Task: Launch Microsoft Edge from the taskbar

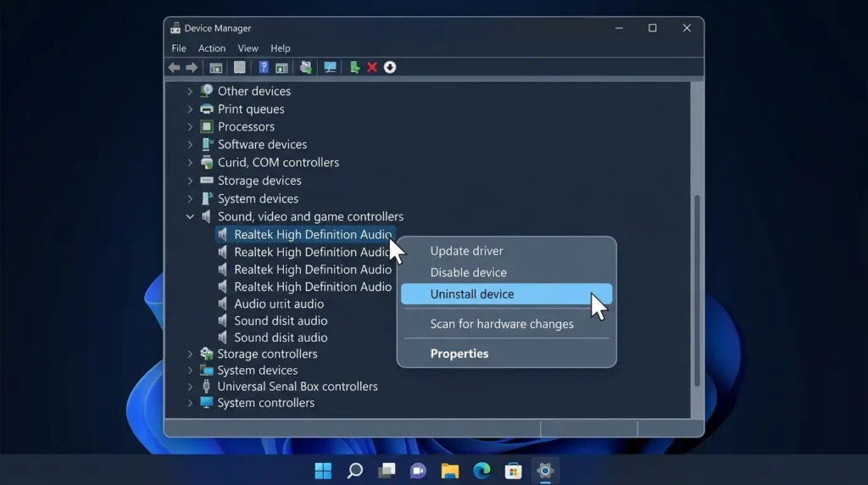Action: 481,471
